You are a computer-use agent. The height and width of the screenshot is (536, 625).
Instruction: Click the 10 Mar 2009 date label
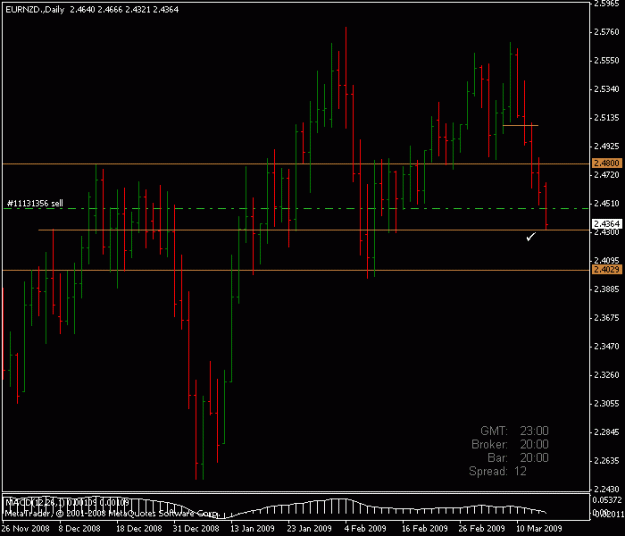(x=539, y=528)
